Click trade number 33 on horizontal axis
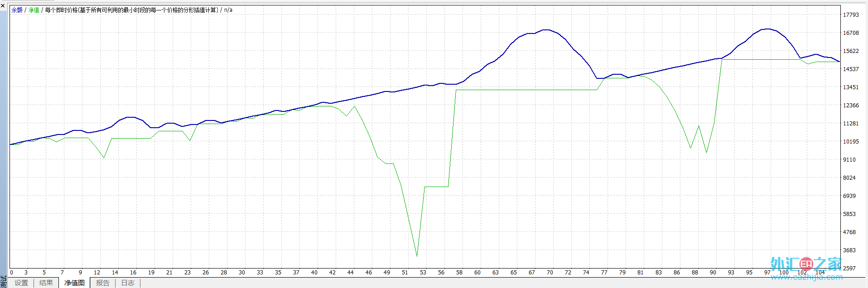The height and width of the screenshot is (288, 868). coord(260,273)
